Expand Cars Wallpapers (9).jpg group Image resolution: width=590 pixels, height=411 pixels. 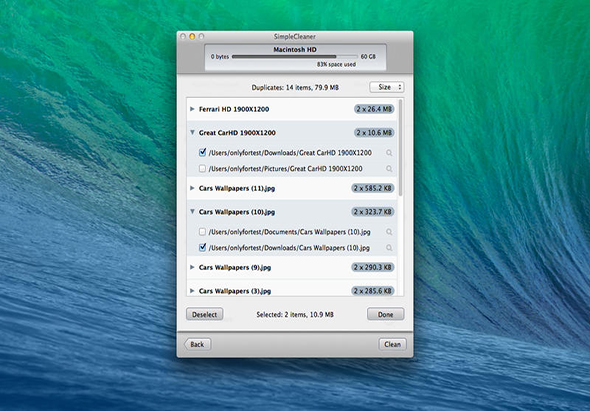[x=192, y=267]
